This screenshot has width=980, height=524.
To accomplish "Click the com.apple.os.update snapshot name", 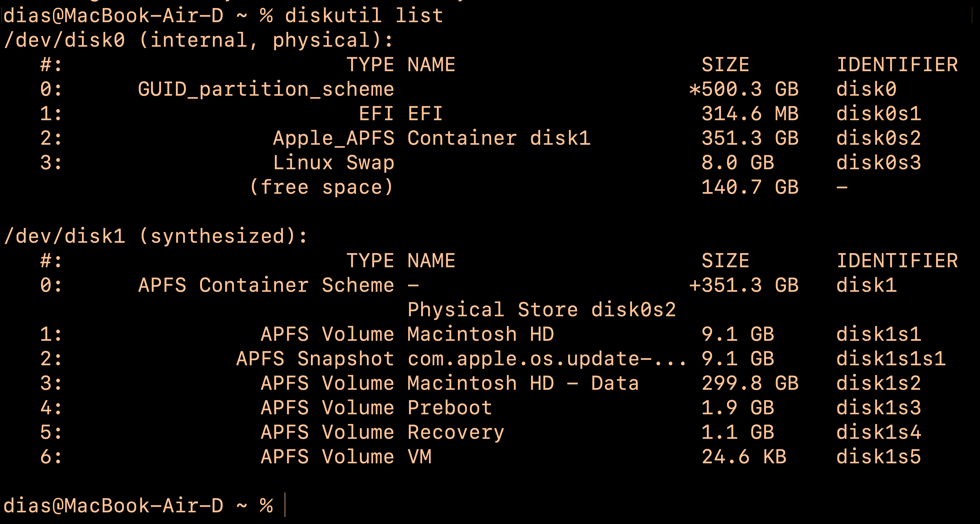I will [547, 359].
